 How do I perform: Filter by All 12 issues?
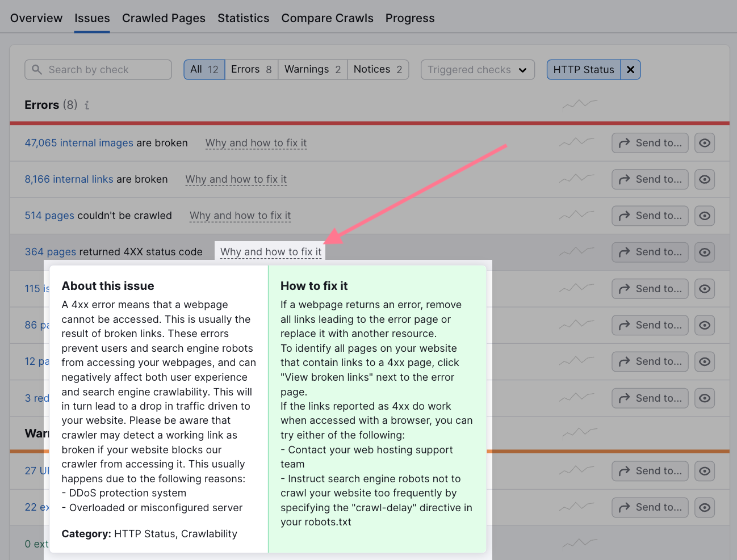[204, 69]
